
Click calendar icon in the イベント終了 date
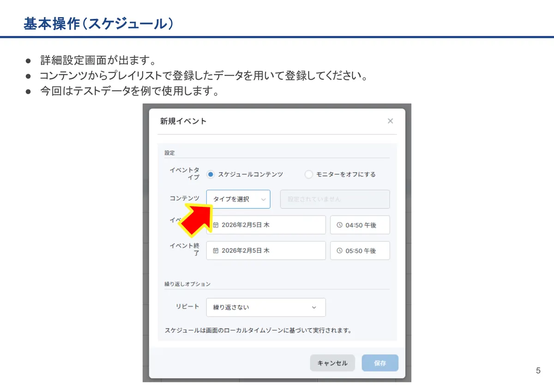pyautogui.click(x=216, y=250)
